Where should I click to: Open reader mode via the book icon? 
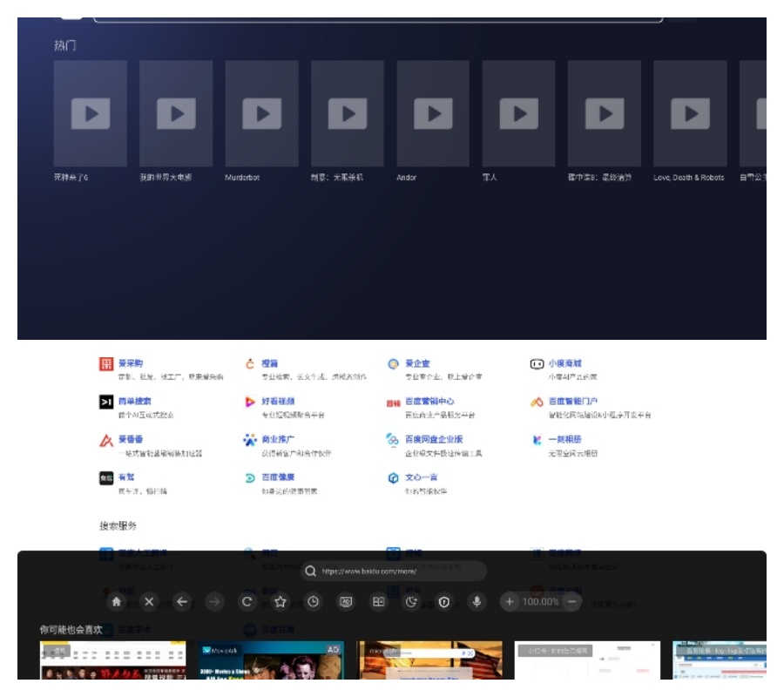(379, 601)
